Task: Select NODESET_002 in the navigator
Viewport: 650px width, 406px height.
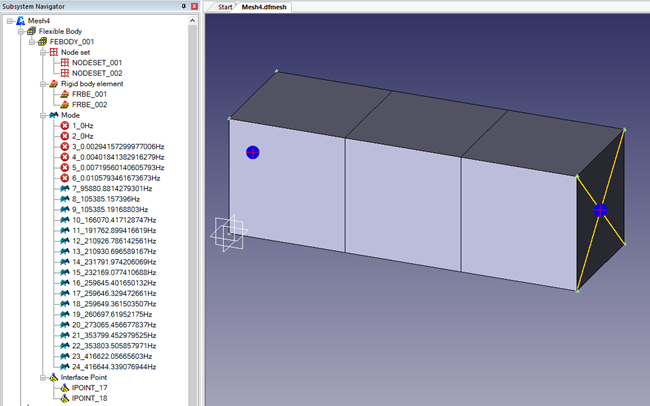Action: (x=96, y=73)
